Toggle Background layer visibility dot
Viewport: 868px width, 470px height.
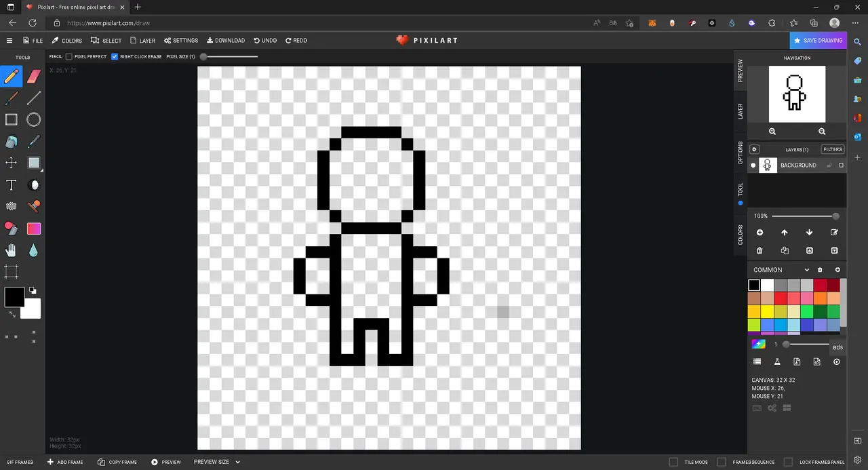(753, 165)
